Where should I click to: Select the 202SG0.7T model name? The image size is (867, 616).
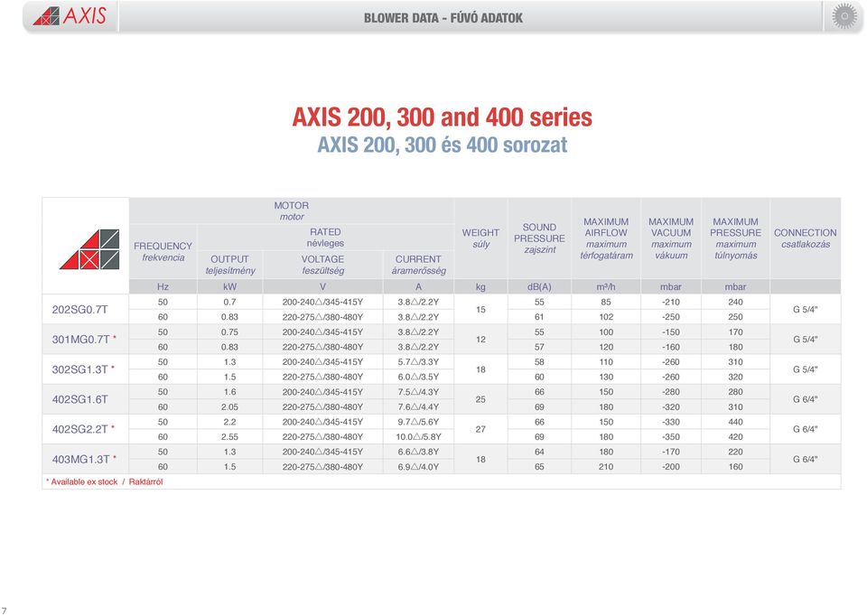click(x=79, y=309)
